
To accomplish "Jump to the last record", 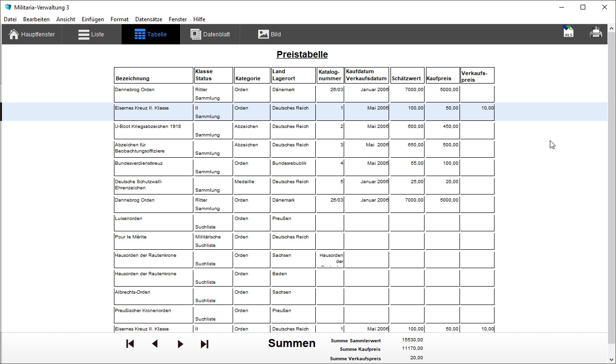I will (205, 344).
